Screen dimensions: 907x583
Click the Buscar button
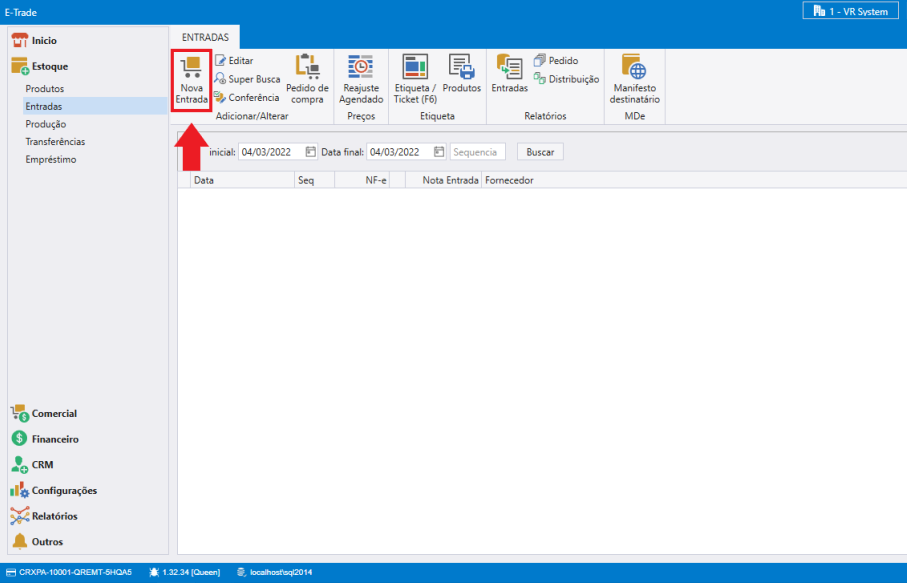pyautogui.click(x=540, y=152)
